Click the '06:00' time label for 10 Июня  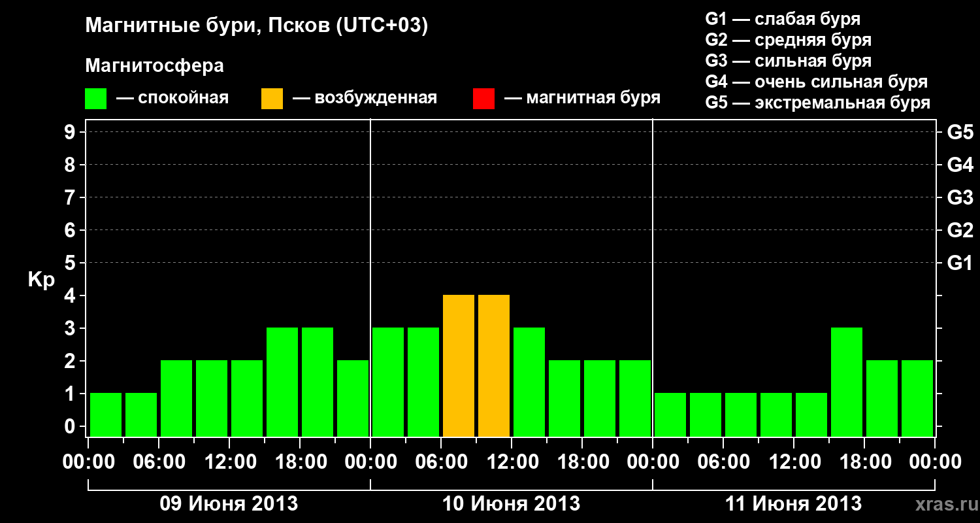point(441,462)
